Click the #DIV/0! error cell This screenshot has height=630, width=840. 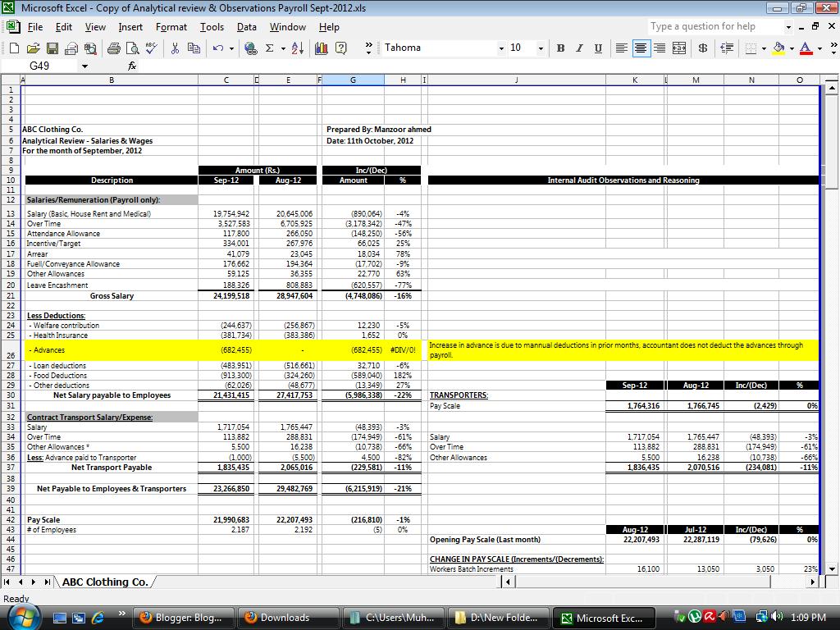pyautogui.click(x=403, y=349)
